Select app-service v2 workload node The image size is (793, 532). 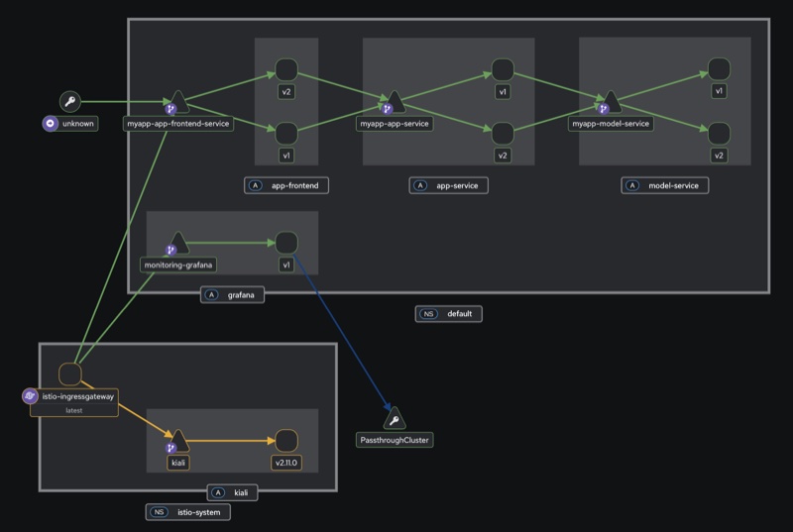(x=503, y=134)
